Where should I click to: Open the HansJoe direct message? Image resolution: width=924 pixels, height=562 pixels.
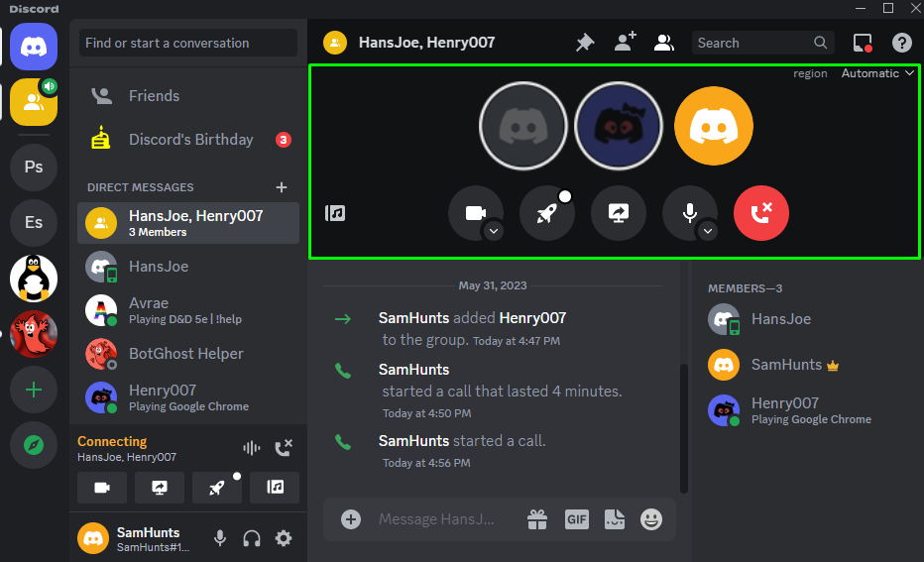pos(188,267)
